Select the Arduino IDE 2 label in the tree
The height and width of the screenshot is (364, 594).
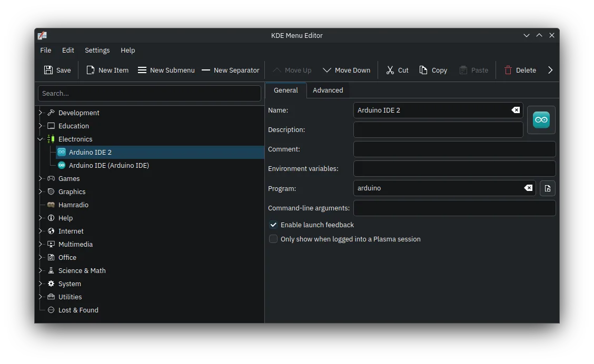[90, 152]
